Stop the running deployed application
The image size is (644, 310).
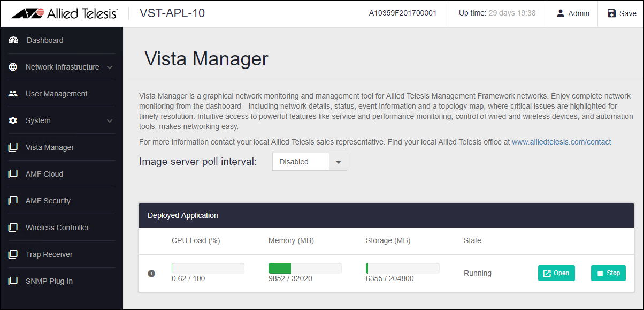point(608,273)
